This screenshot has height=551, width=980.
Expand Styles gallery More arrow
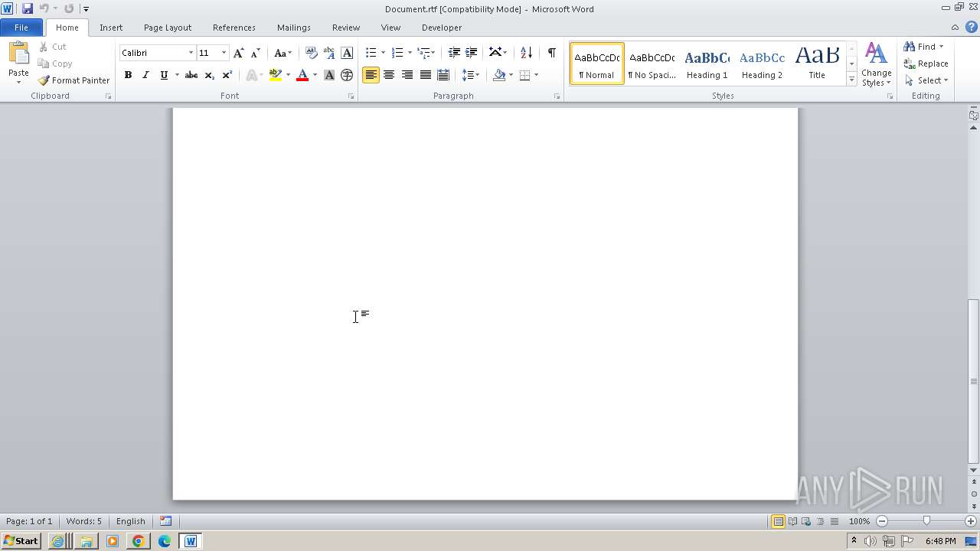tap(851, 80)
